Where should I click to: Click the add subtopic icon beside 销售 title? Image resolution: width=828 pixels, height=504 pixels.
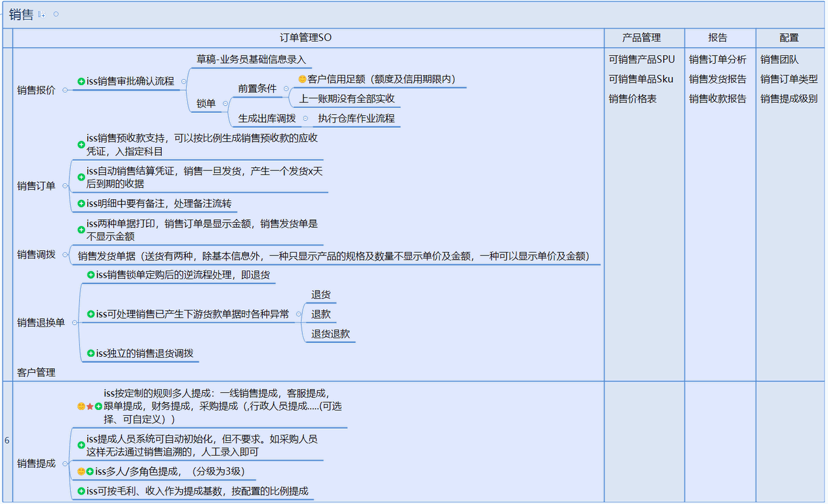click(42, 15)
